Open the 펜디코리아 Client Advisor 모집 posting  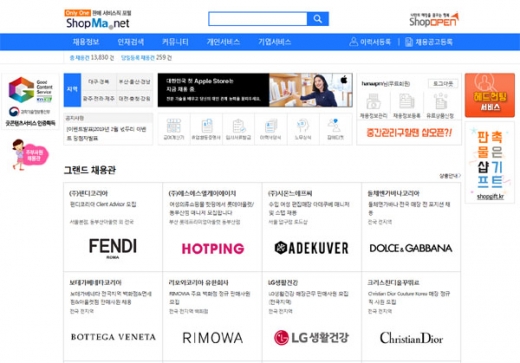[x=103, y=204]
